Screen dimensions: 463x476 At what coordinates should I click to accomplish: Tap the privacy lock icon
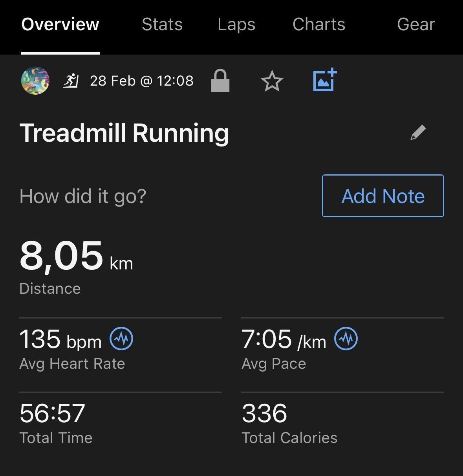click(220, 81)
